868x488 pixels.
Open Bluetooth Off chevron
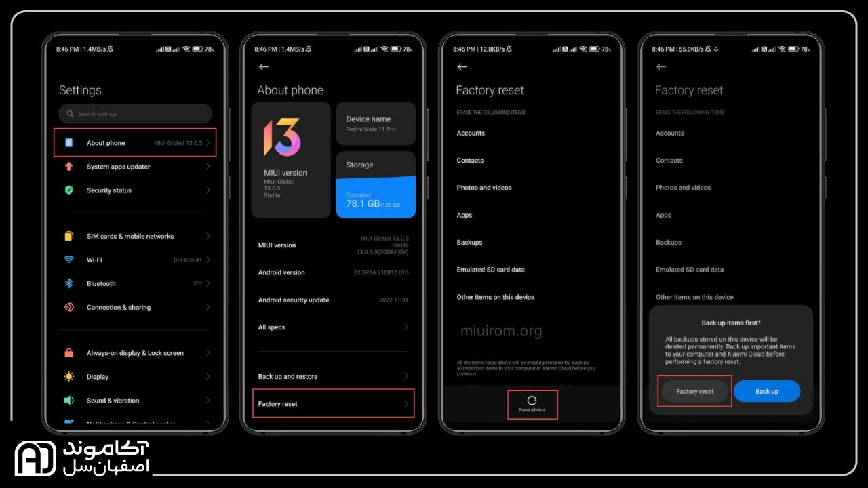coord(208,283)
